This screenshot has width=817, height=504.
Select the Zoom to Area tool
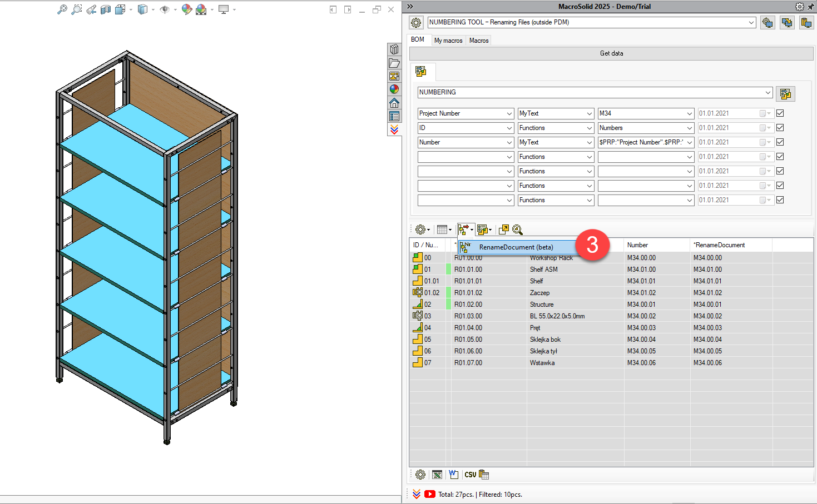(77, 9)
